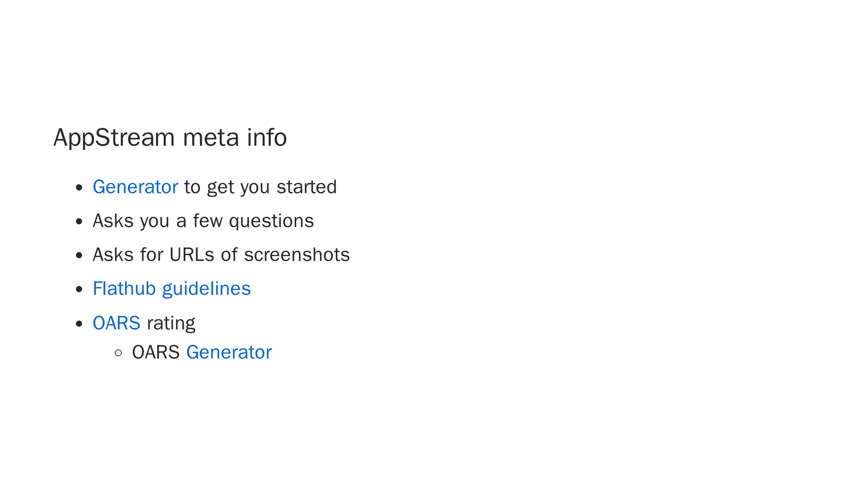Click the "Asks for URLs of screenshots" text
The width and height of the screenshot is (868, 488).
coord(221,255)
